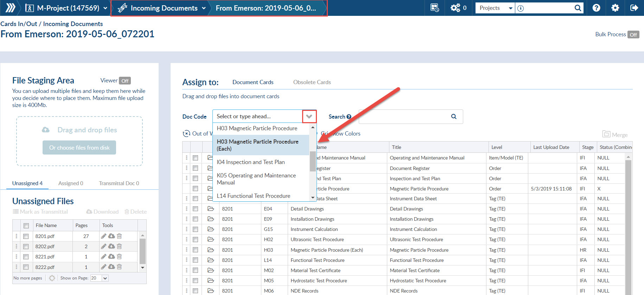Click the logout icon in top bar
Screen dimensions: 644x295
point(634,8)
